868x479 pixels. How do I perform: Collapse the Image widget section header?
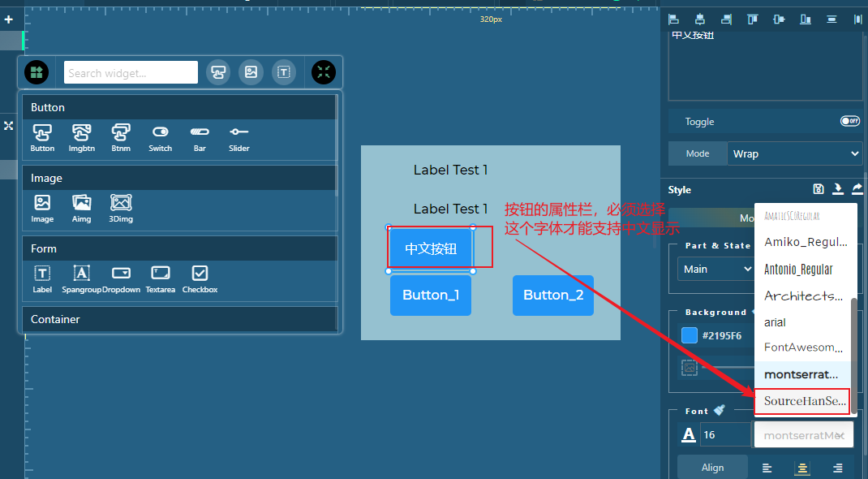coord(178,178)
